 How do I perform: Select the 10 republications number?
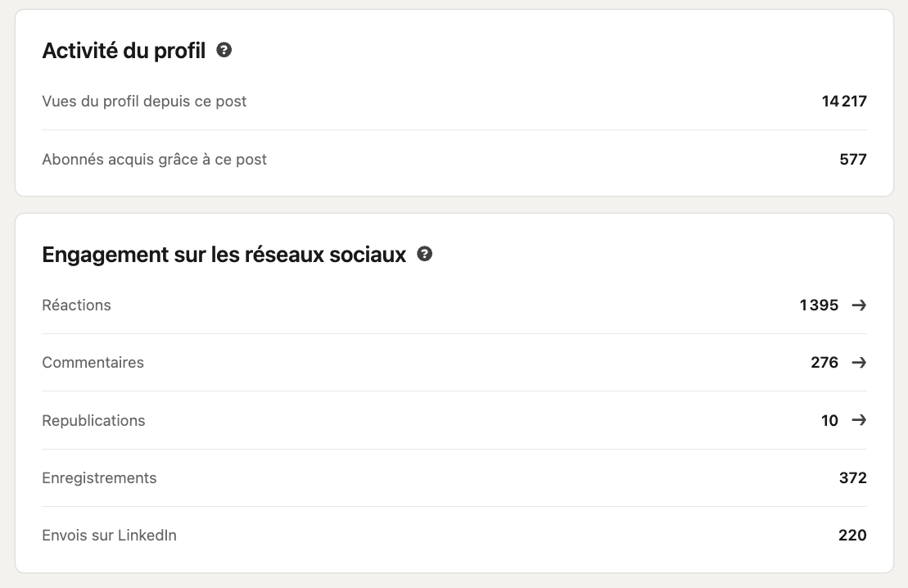[x=829, y=421]
